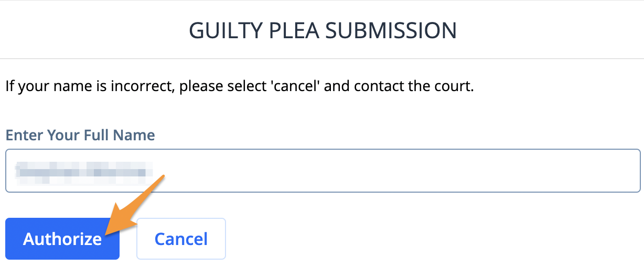644x267 pixels.
Task: Click the blue Authorize button
Action: pyautogui.click(x=62, y=239)
